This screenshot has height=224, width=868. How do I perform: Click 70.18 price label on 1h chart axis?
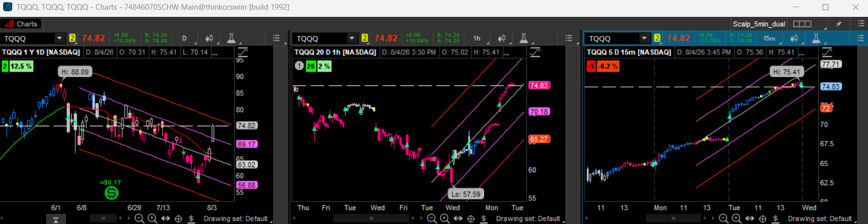pyautogui.click(x=539, y=111)
